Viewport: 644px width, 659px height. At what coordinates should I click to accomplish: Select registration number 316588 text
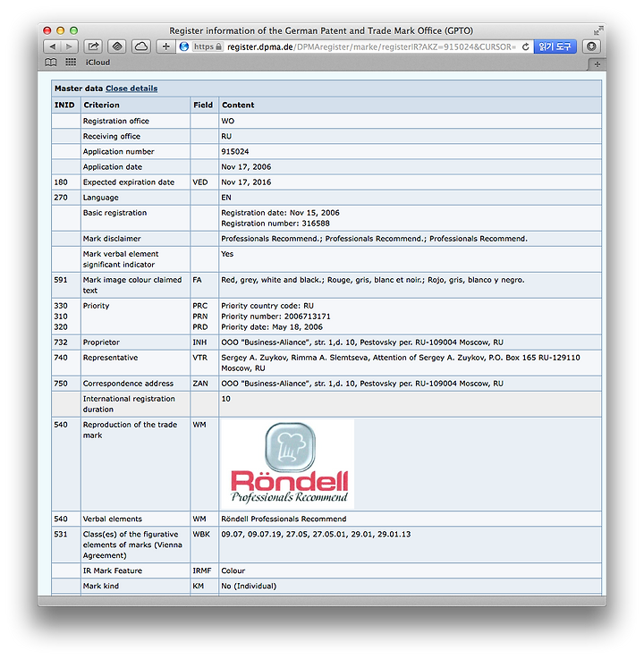(x=275, y=224)
